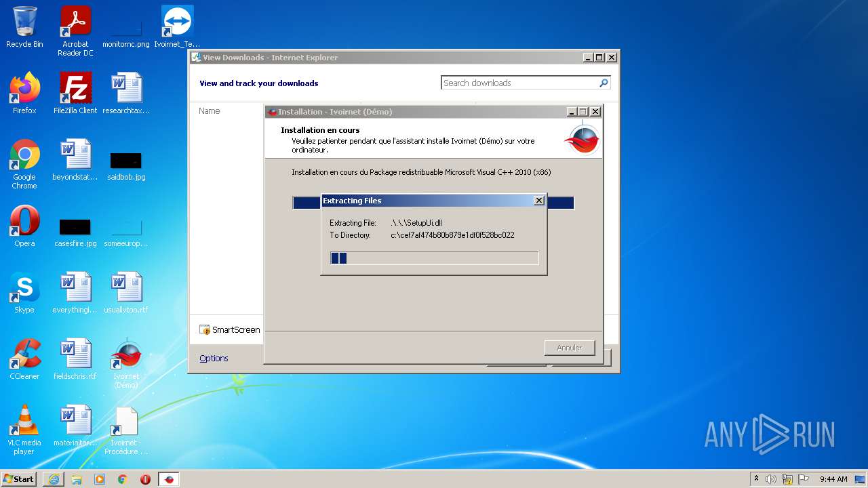Close the Extracting Files dialog
Screen dimensions: 868x488
pyautogui.click(x=539, y=201)
